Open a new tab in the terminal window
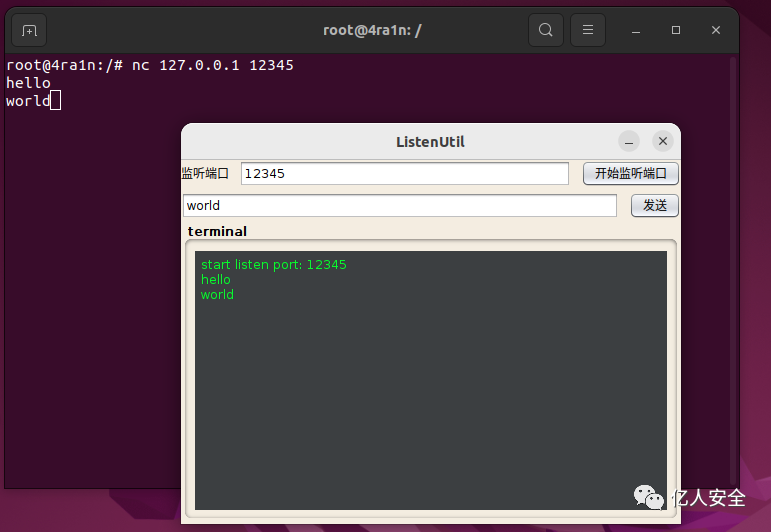The height and width of the screenshot is (532, 771). click(x=29, y=30)
